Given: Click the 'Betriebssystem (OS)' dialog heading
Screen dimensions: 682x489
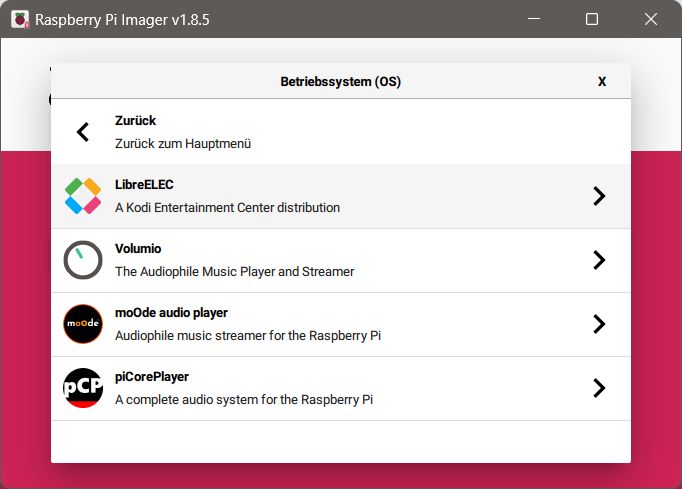Looking at the screenshot, I should point(341,81).
